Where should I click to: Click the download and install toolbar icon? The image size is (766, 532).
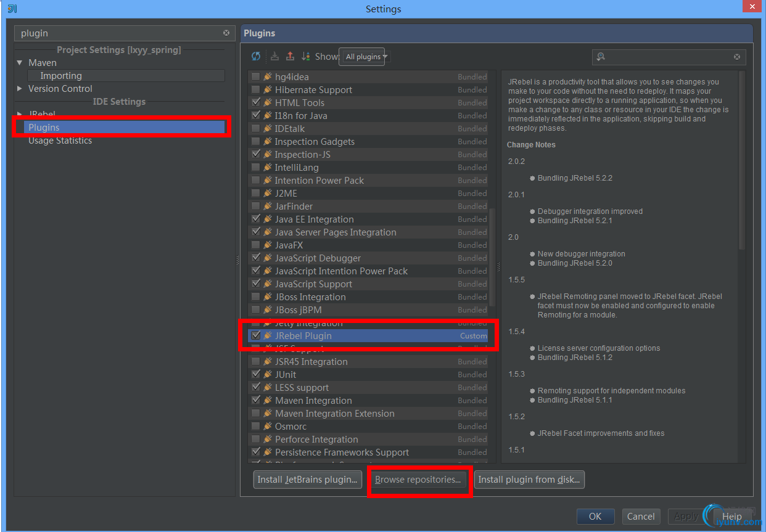275,56
